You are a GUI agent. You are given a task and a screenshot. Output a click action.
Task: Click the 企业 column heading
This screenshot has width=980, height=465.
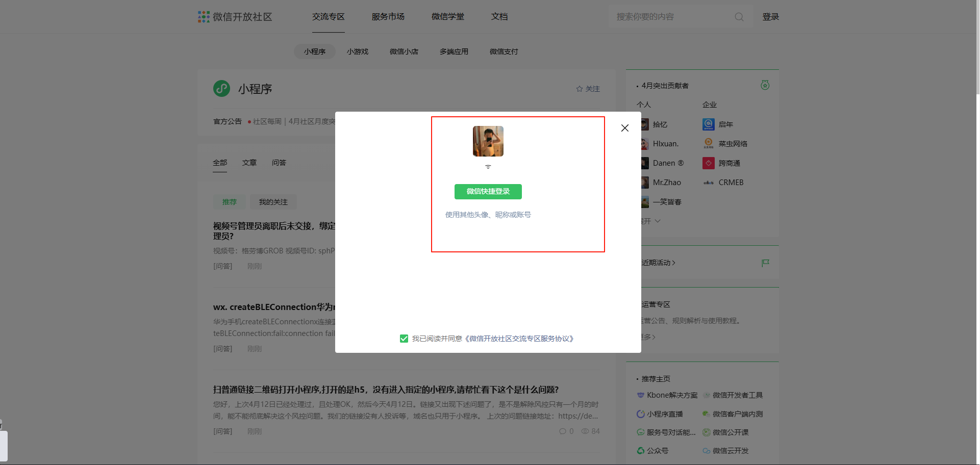(x=710, y=105)
